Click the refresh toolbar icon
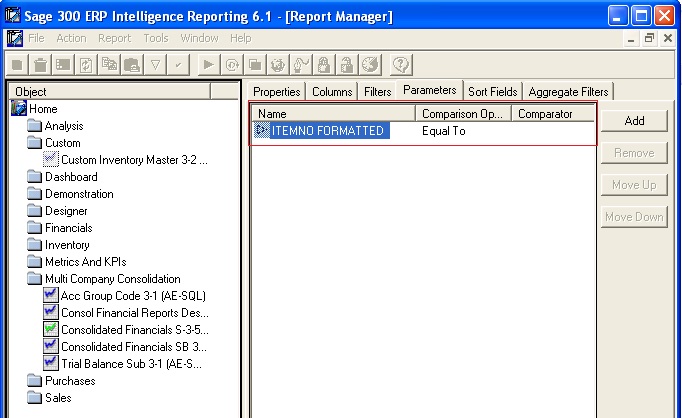 [86, 65]
